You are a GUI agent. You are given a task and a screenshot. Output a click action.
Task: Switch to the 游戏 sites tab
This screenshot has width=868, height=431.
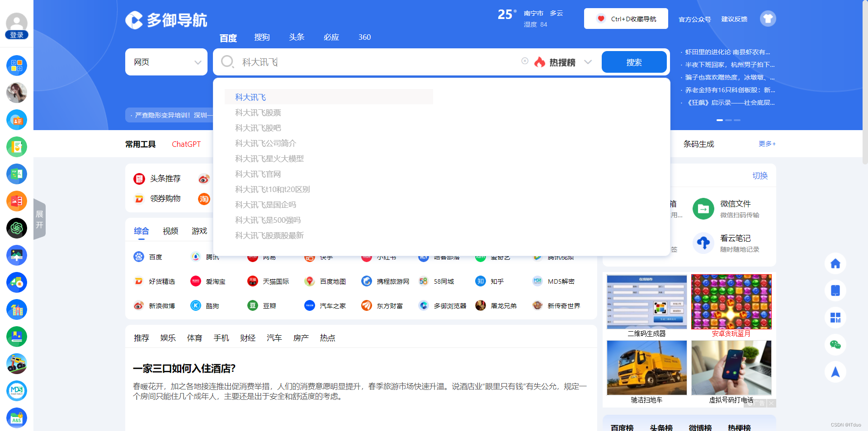[x=199, y=231]
